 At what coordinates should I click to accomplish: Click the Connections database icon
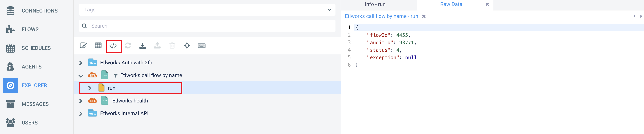[x=10, y=11]
